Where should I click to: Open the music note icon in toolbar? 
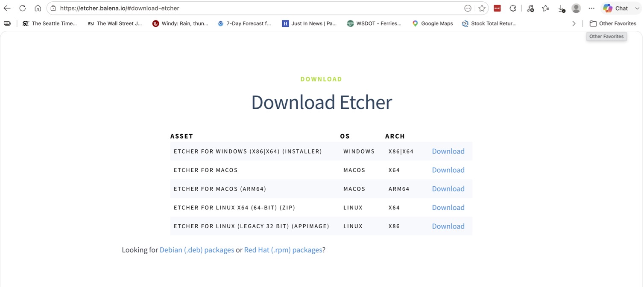coord(530,8)
